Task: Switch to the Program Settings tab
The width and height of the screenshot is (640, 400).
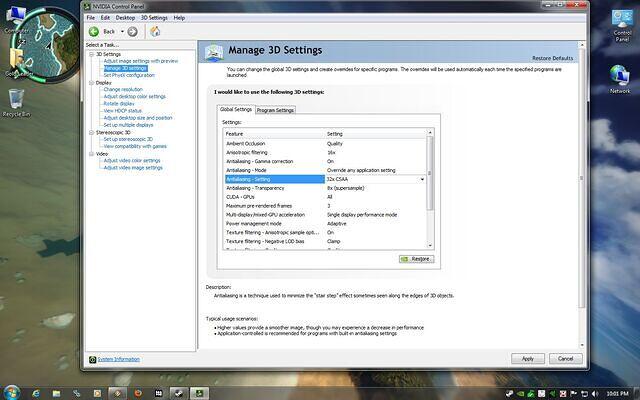Action: click(275, 110)
